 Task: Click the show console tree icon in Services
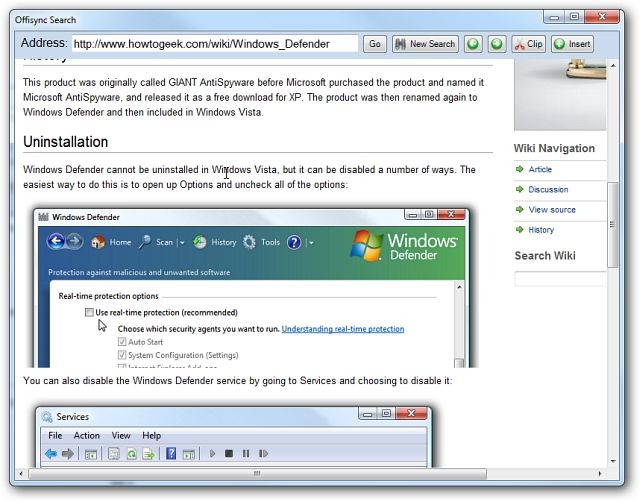click(x=91, y=454)
